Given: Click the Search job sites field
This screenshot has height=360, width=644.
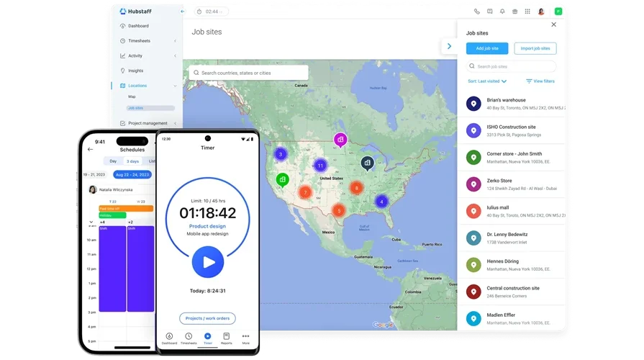Looking at the screenshot, I should (x=511, y=66).
